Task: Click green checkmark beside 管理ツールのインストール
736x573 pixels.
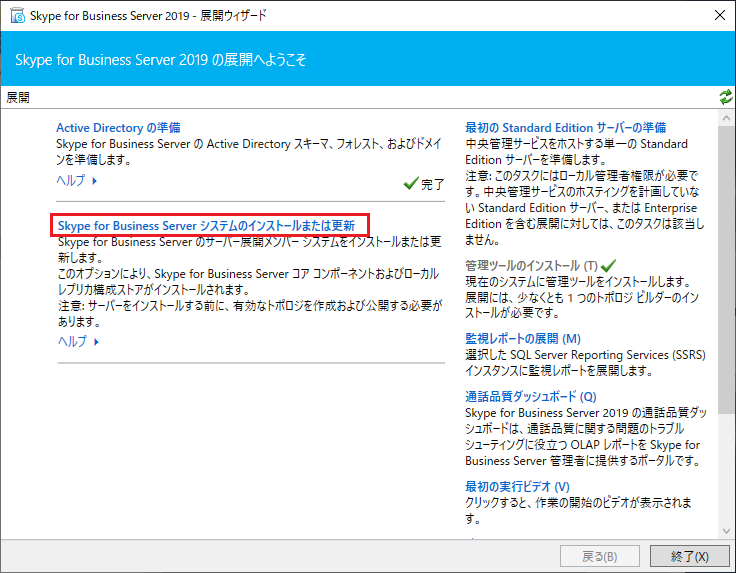Action: pos(608,266)
